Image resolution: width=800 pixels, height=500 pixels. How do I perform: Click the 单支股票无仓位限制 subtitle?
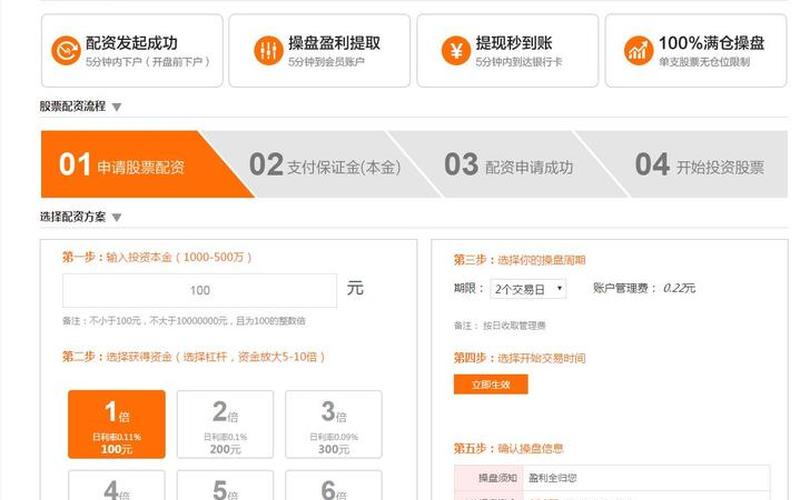click(x=704, y=62)
